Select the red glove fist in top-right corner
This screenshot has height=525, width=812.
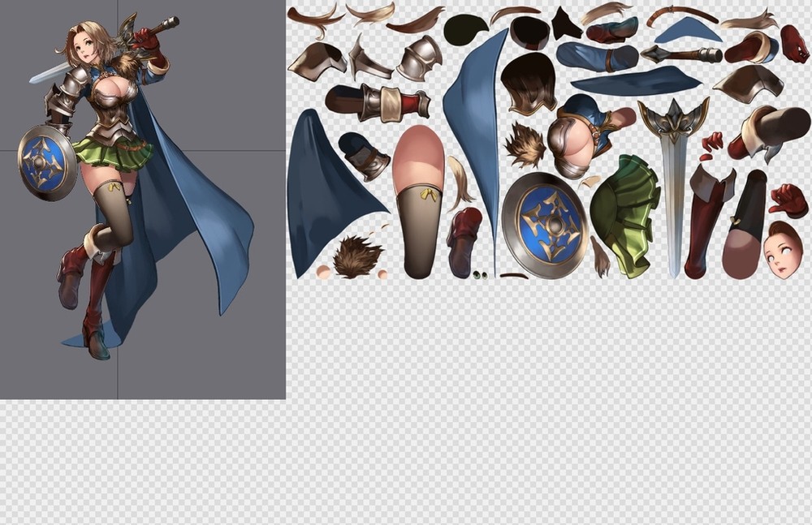[793, 44]
